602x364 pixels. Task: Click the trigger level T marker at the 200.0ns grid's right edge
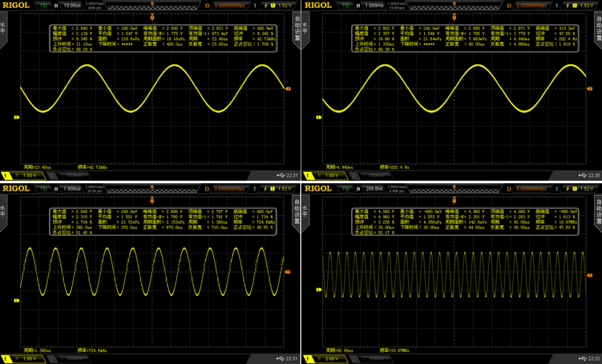590,275
